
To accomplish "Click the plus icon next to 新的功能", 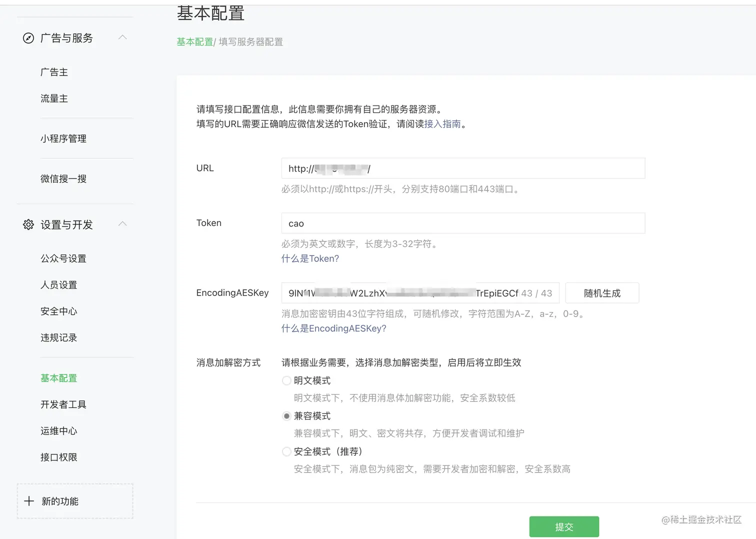I will 29,501.
